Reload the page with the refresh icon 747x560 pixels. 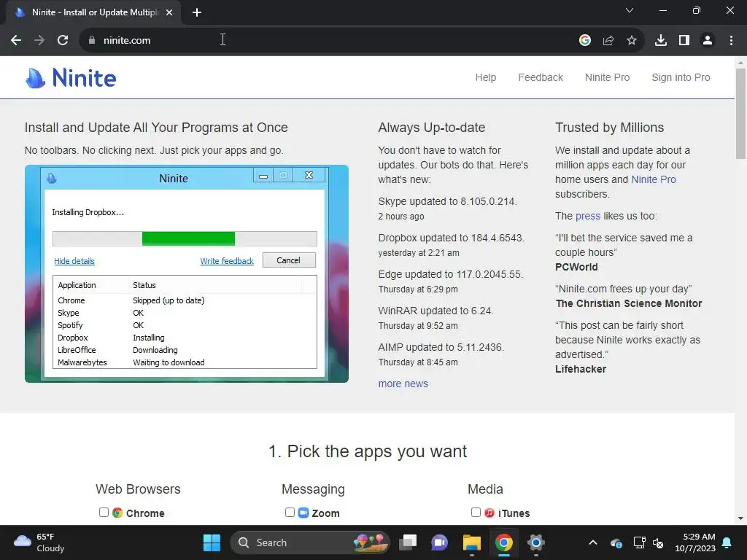pyautogui.click(x=63, y=40)
